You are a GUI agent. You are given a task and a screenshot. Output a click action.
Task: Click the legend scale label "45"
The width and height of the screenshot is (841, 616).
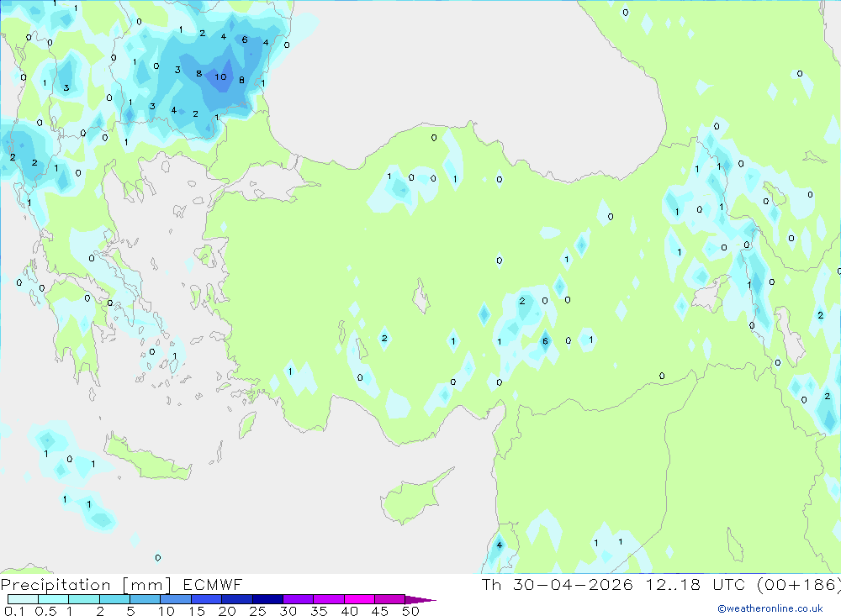pos(380,611)
